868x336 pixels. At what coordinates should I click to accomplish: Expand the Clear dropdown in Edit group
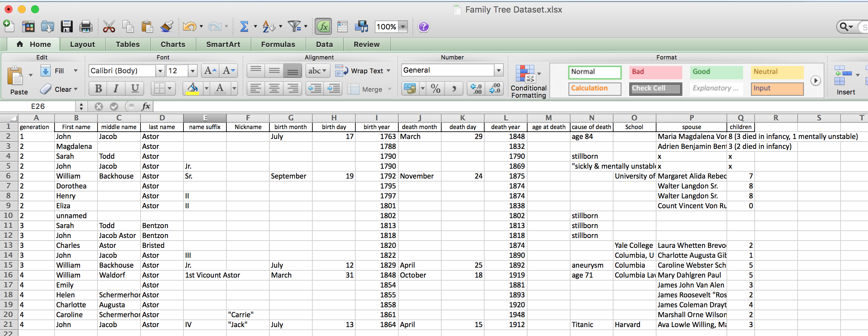click(75, 89)
